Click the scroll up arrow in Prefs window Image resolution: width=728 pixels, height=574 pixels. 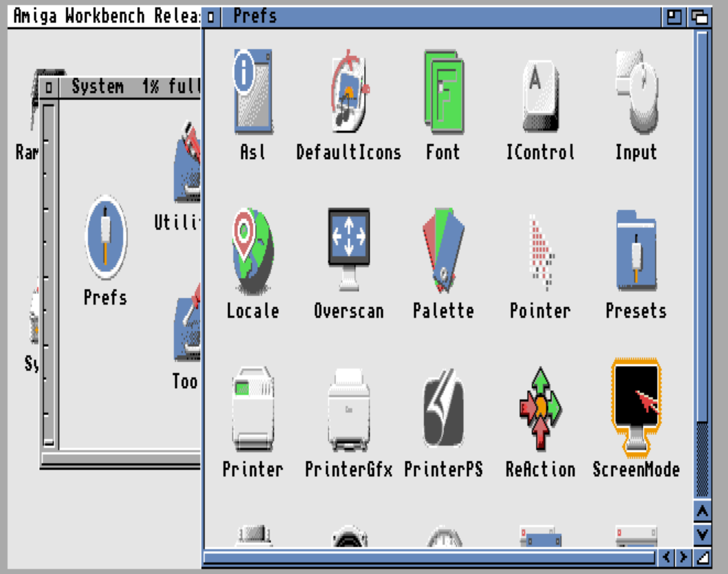pyautogui.click(x=702, y=511)
